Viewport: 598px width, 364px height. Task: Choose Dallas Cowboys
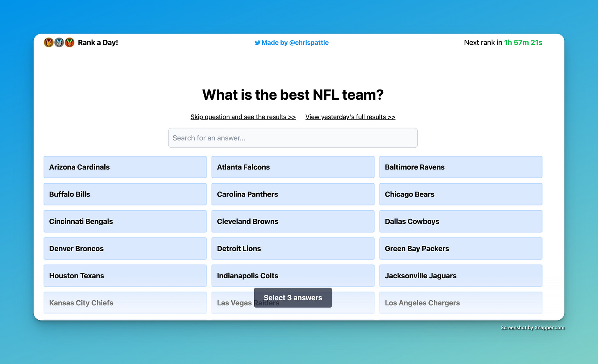pyautogui.click(x=461, y=221)
